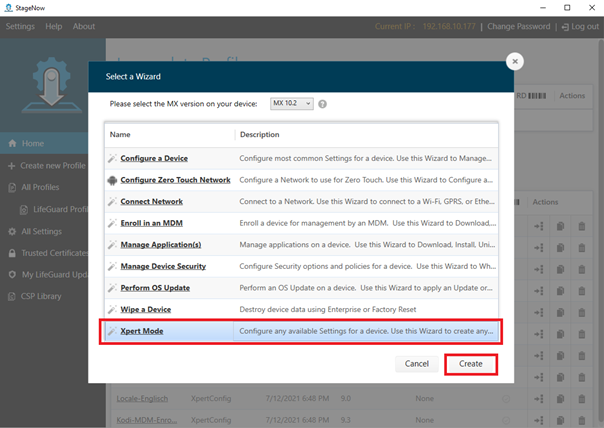
Task: Close the Select a Wizard dialog
Action: tap(515, 61)
